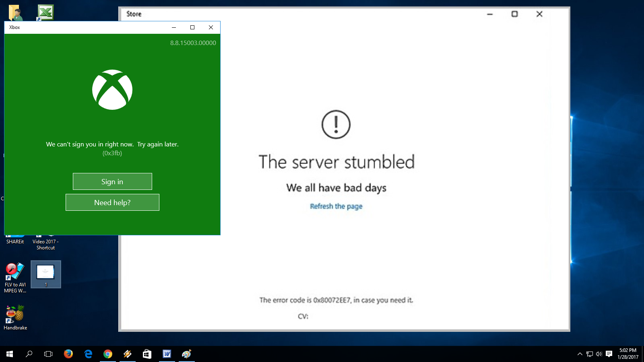Open Action Center notifications icon
The width and height of the screenshot is (644, 362).
609,354
